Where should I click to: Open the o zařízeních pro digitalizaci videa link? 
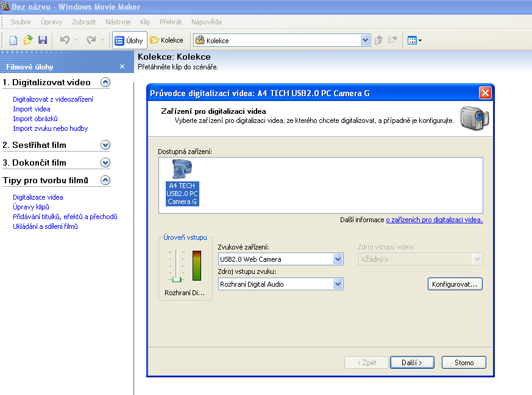(434, 220)
